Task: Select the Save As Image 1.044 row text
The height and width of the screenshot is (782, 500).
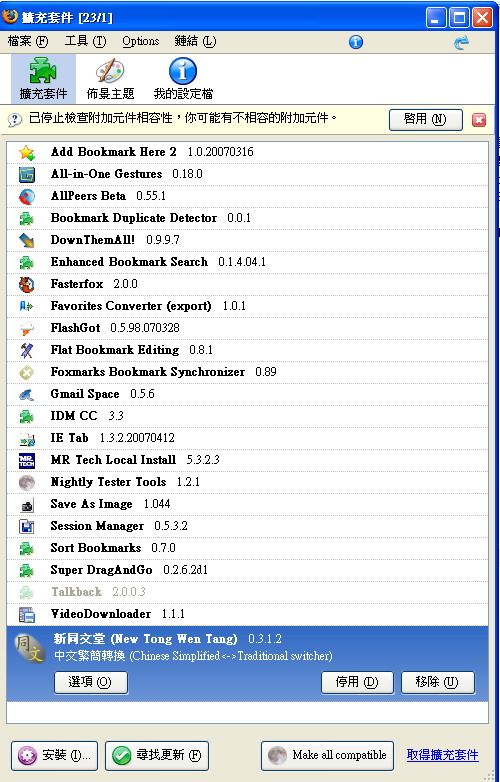Action: 110,504
